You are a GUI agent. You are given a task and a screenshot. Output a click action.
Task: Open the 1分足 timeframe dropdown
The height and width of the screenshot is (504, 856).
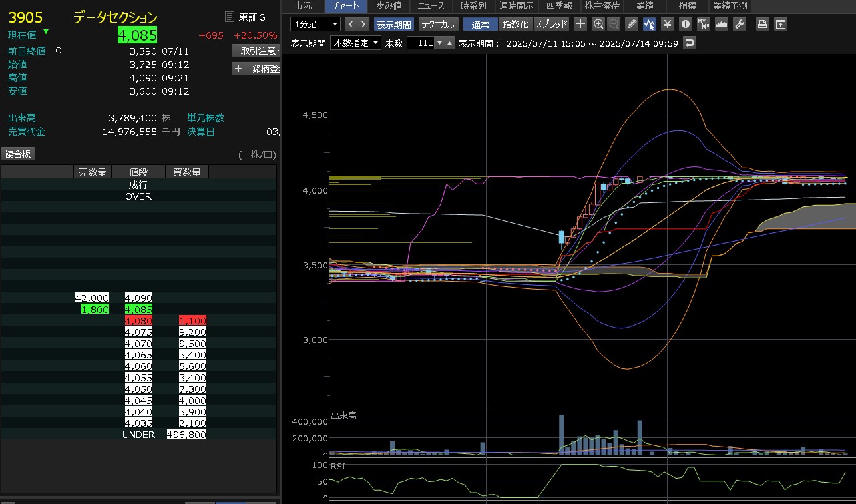(x=316, y=24)
